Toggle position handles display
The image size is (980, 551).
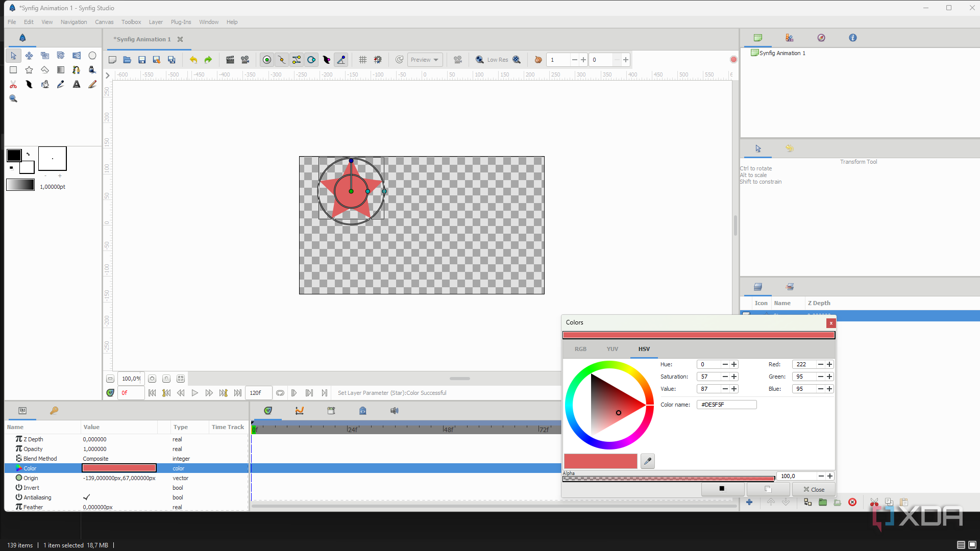(266, 60)
